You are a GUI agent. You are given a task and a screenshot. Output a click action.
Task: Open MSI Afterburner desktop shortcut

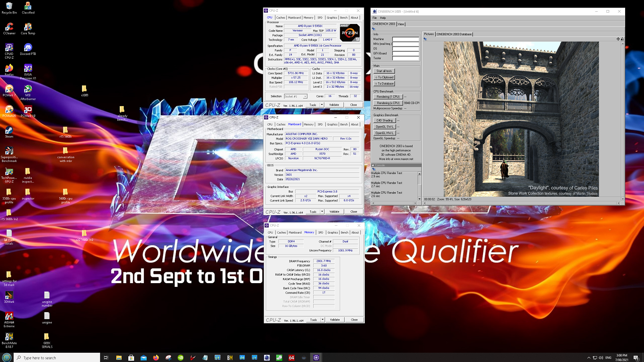(28, 93)
